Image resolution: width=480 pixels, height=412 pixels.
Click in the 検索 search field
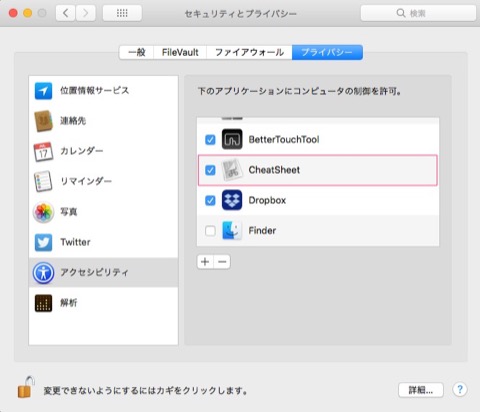pyautogui.click(x=418, y=13)
